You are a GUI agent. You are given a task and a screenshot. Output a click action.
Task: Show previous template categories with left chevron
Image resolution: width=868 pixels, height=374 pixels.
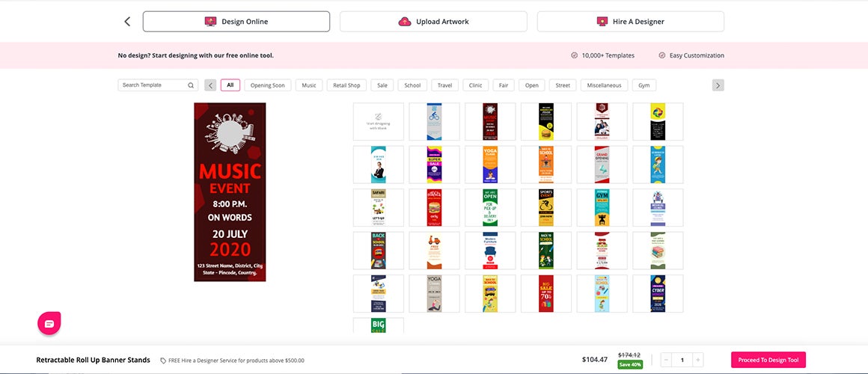210,85
